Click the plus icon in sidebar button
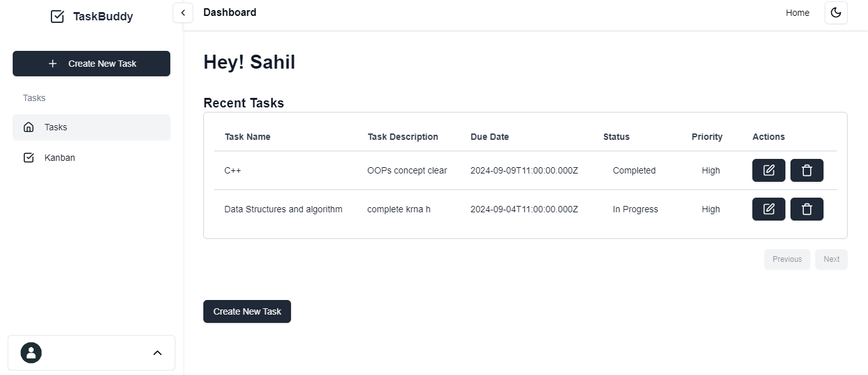 click(x=53, y=64)
